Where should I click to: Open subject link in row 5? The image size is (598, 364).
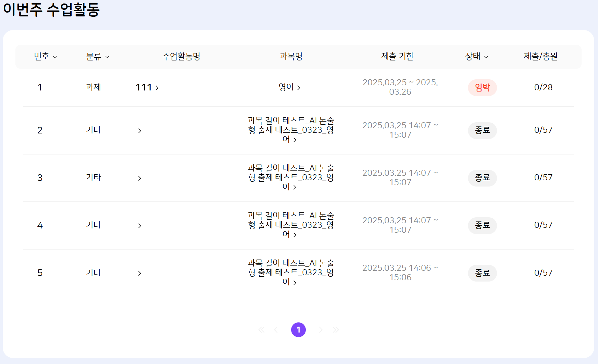(290, 272)
